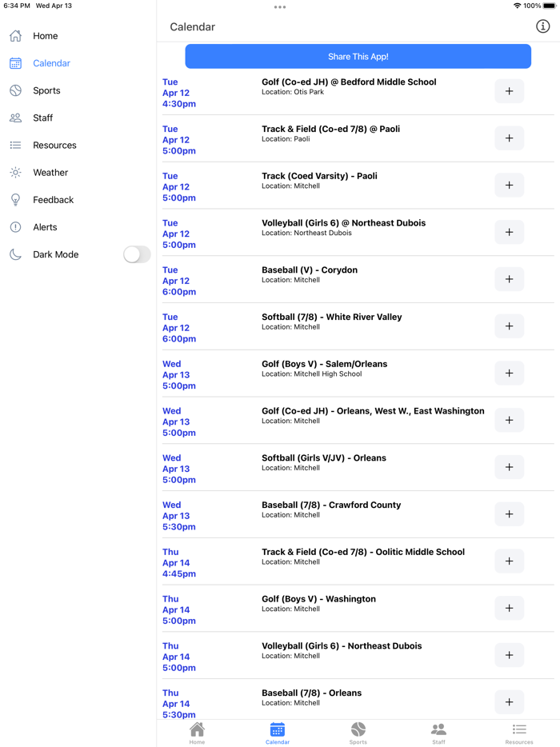
Task: Click the Sports ball icon in sidebar
Action: pyautogui.click(x=16, y=90)
